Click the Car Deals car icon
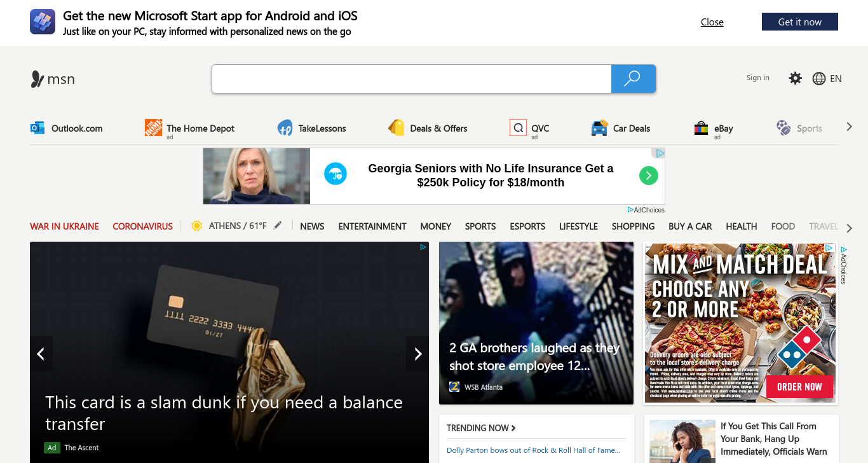 [x=599, y=128]
